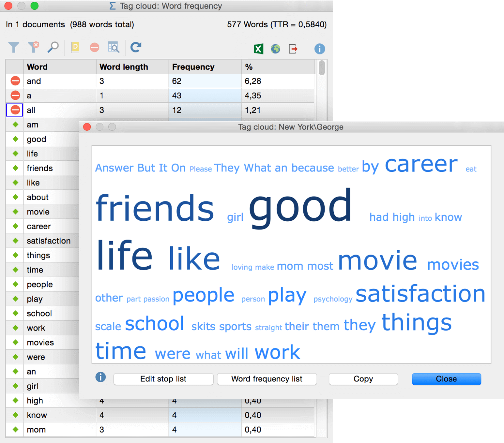
Task: Select the 'things' row in word list
Action: pos(42,255)
